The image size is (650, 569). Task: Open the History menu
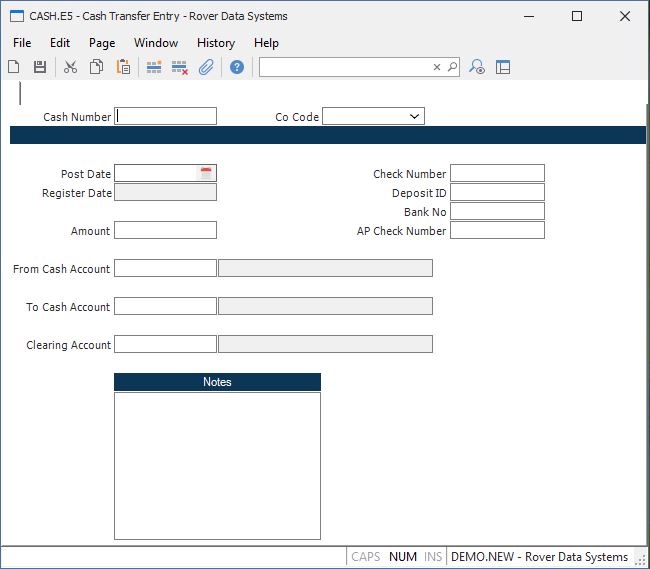point(215,43)
